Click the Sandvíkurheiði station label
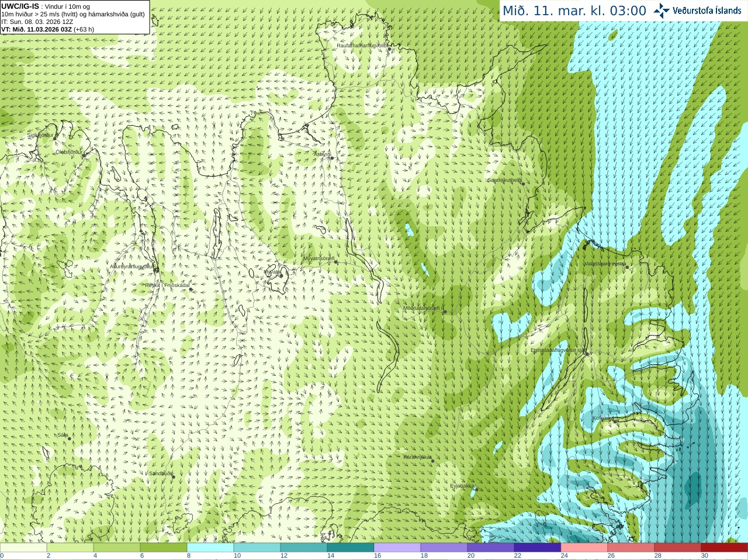 pos(505,180)
